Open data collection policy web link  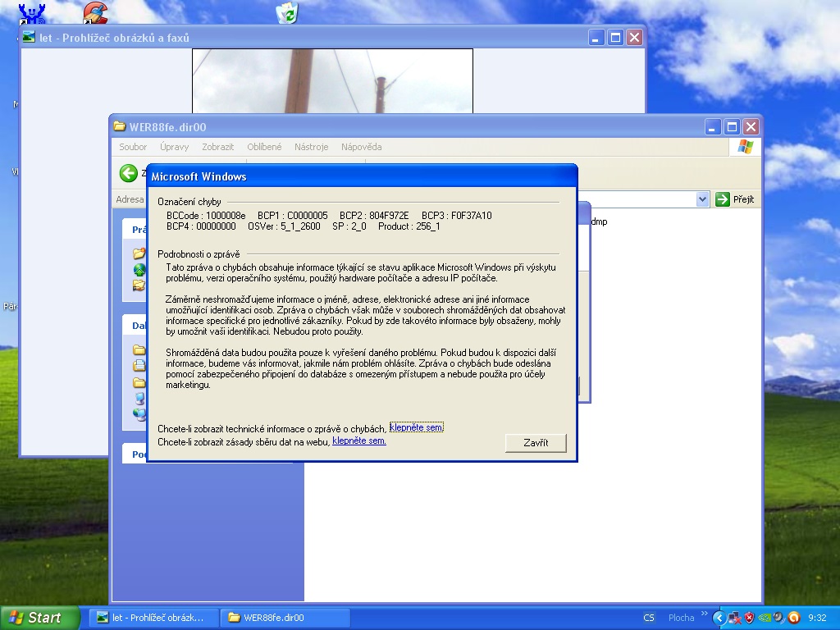point(359,441)
